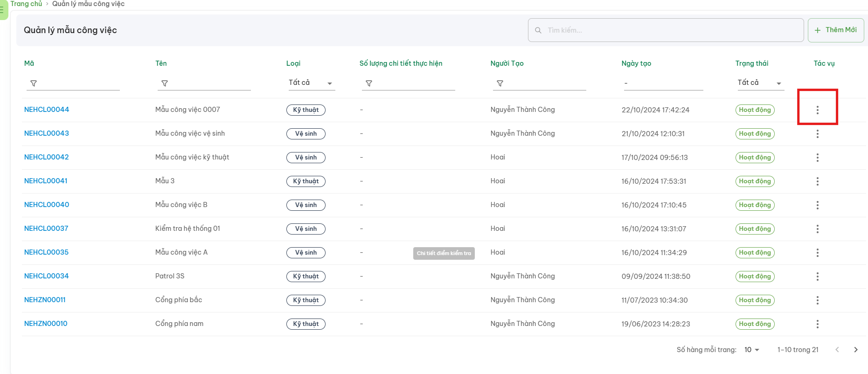Open actions menu for NEHCL00034 row
Viewport: 868px width, 374px height.
coord(817,277)
